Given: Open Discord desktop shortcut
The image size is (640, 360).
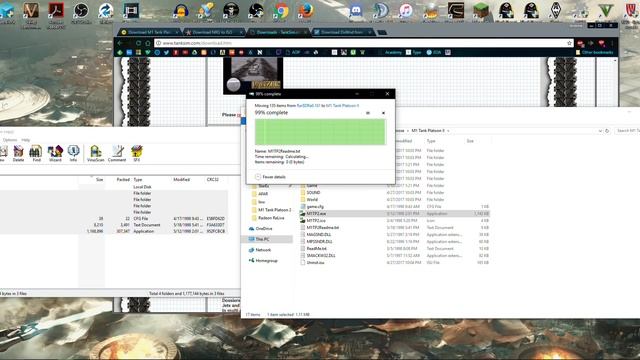Looking at the screenshot, I should pyautogui.click(x=356, y=11).
